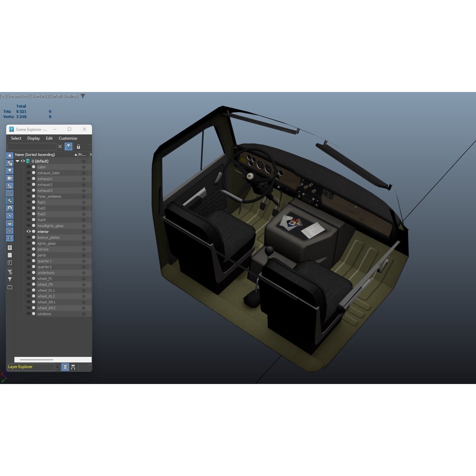The width and height of the screenshot is (476, 476).
Task: Click the Name column sort arrow
Action: click(x=76, y=154)
